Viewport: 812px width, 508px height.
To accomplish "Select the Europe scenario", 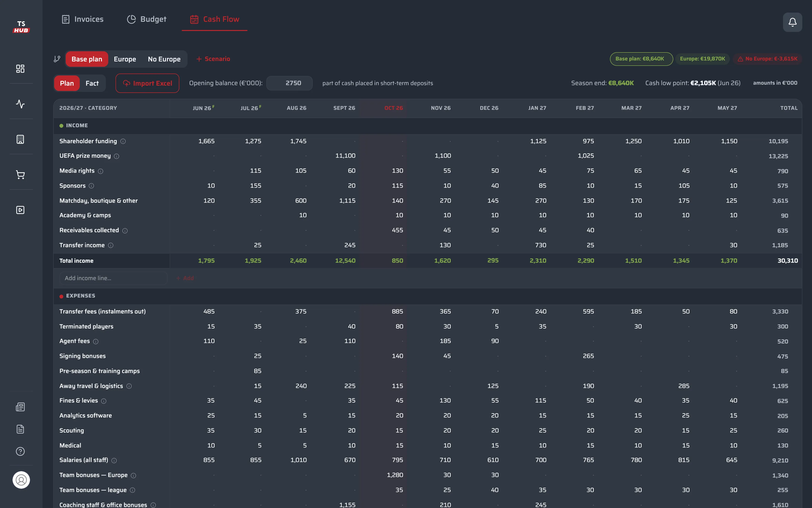I will point(125,59).
